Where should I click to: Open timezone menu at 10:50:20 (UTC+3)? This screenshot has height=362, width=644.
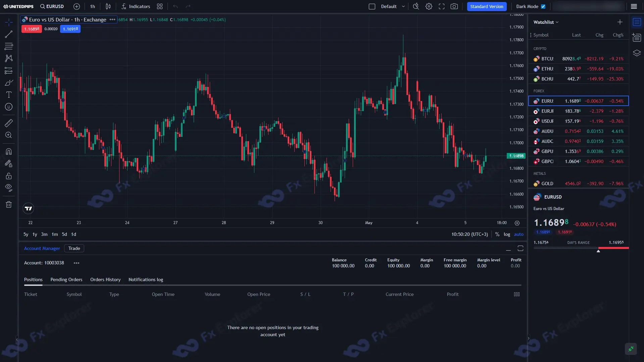[x=469, y=234]
